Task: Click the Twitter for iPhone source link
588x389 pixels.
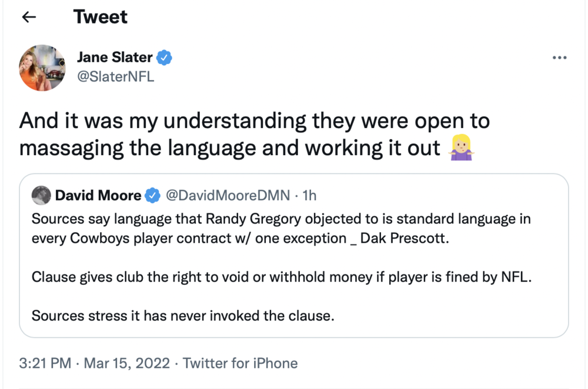Action: point(240,363)
